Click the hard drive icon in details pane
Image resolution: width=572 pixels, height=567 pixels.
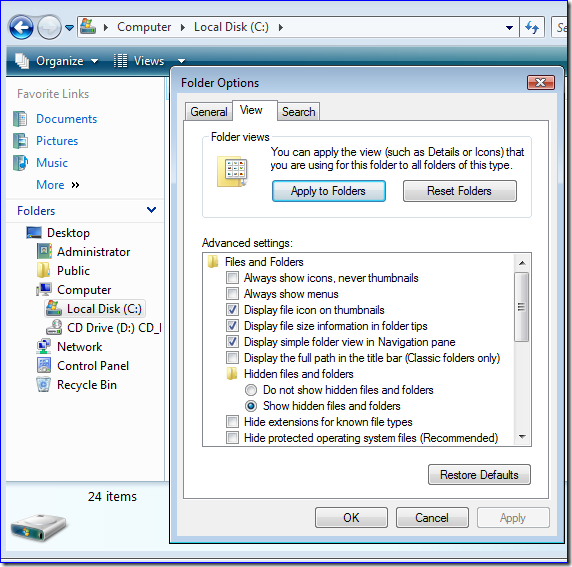(x=38, y=528)
